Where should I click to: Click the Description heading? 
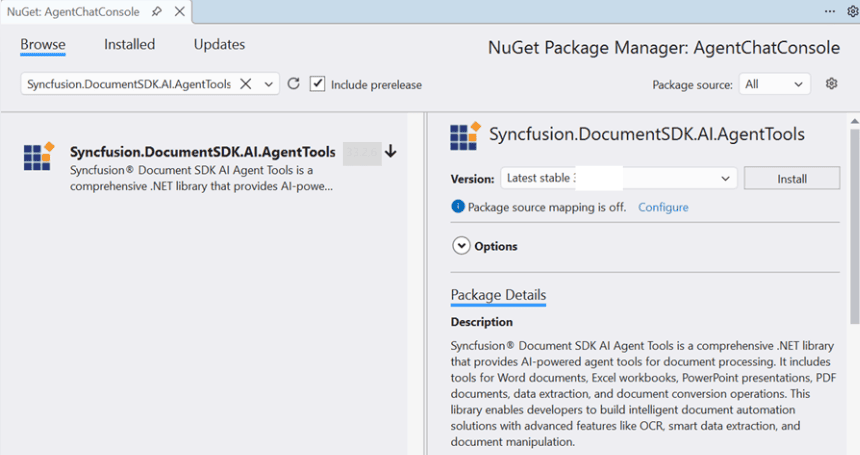(482, 322)
